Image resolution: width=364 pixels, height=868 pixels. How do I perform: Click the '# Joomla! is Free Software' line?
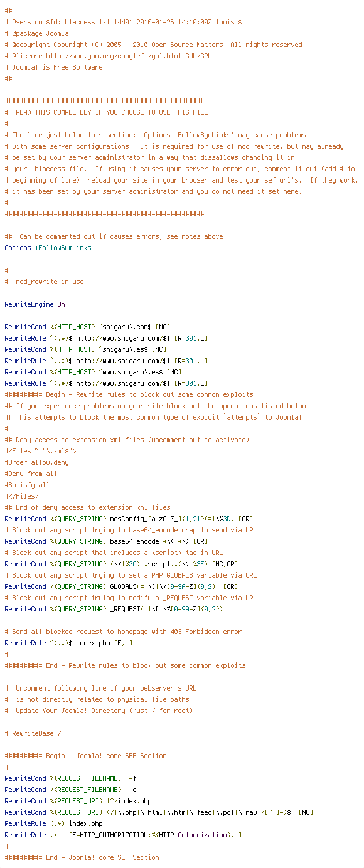tap(53, 67)
